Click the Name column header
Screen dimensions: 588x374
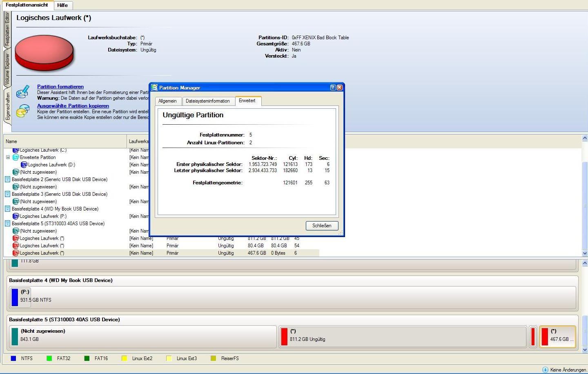click(x=65, y=141)
